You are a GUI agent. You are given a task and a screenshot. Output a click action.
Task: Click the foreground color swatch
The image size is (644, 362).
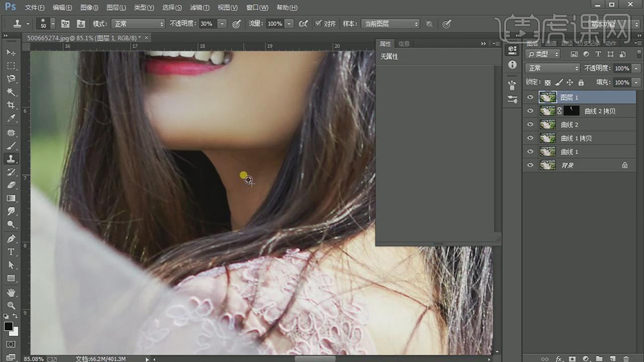pos(8,326)
